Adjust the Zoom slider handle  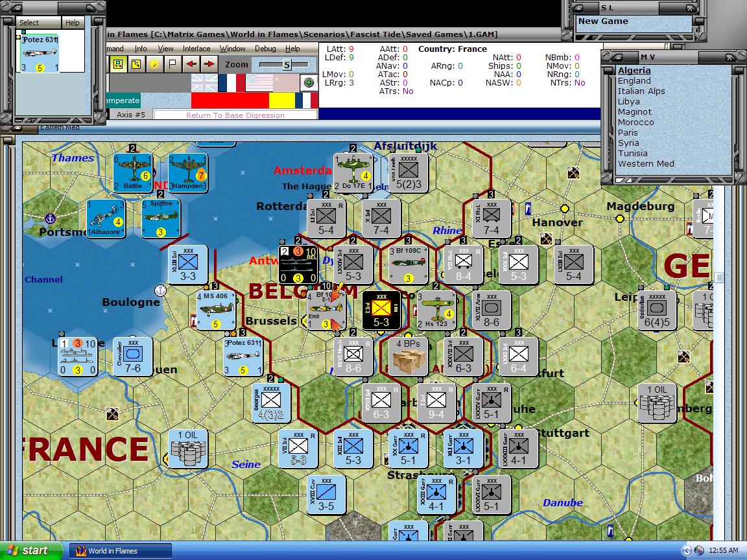(287, 65)
